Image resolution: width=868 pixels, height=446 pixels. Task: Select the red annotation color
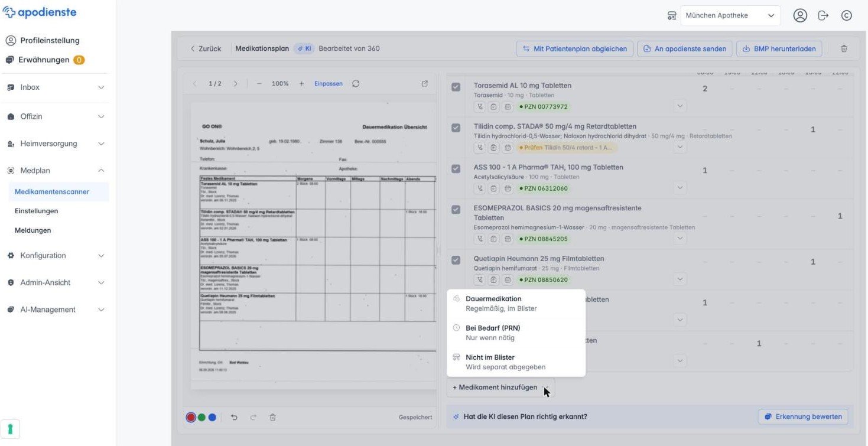(191, 417)
